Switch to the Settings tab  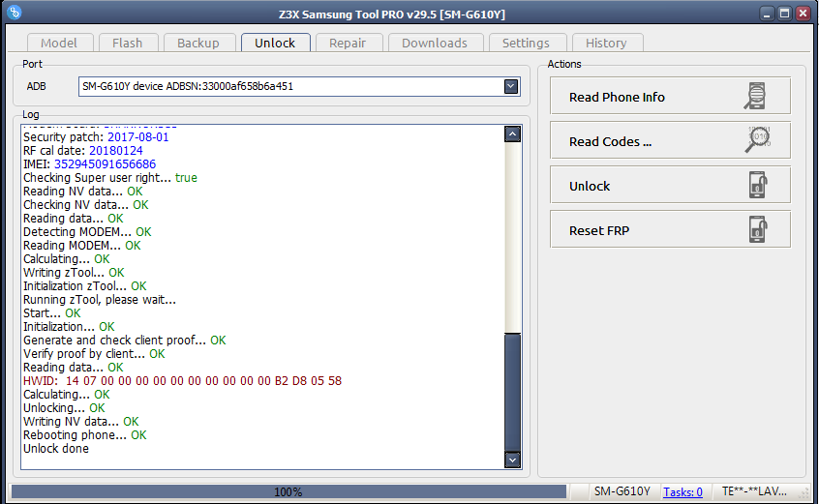(x=527, y=43)
